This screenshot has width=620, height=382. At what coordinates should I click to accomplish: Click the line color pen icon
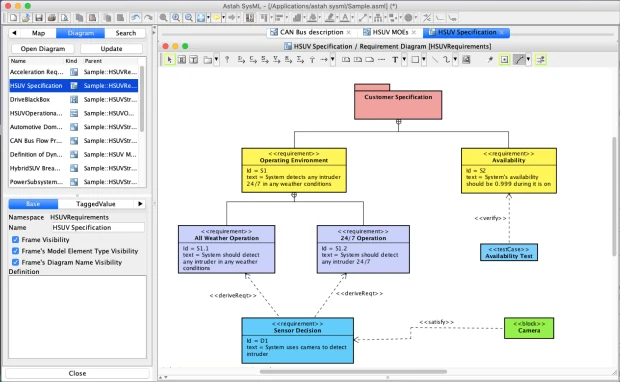tap(329, 18)
